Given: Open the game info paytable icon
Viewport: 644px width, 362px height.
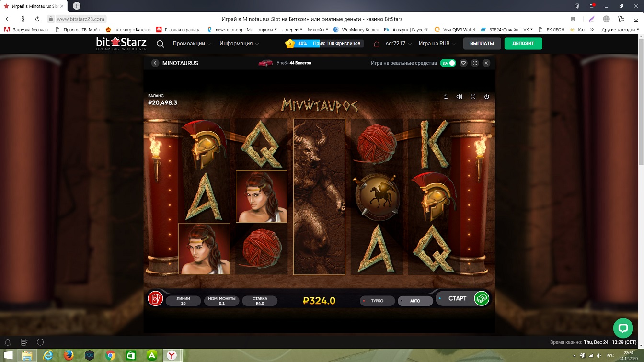Looking at the screenshot, I should tap(446, 97).
